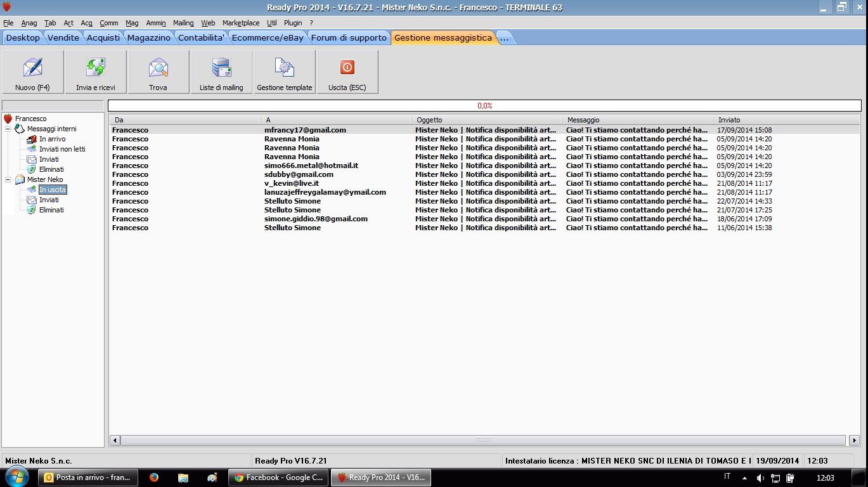Click the sent date 21/07/2014 17:25
868x487 pixels.
coord(744,210)
